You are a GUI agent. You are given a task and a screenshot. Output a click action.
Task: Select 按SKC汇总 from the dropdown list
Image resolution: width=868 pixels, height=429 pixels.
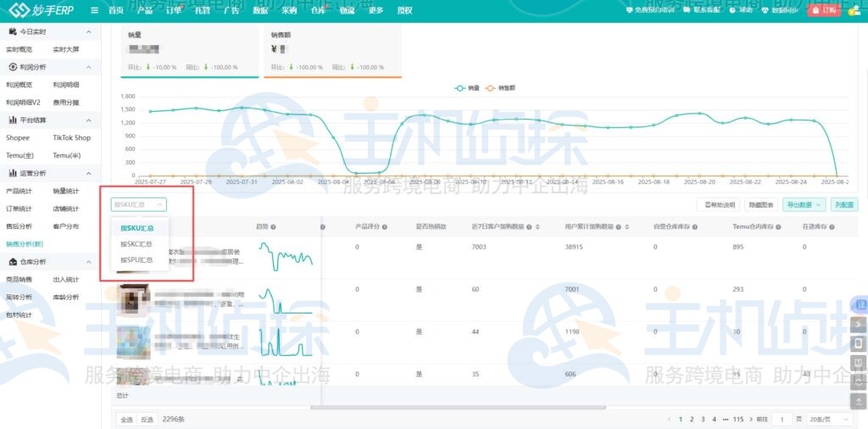point(136,244)
